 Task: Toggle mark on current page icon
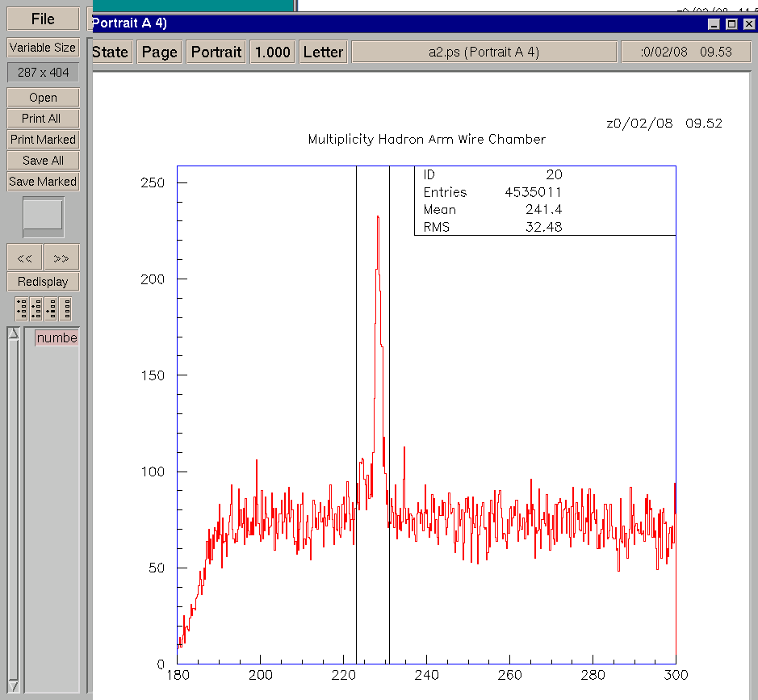pos(51,308)
